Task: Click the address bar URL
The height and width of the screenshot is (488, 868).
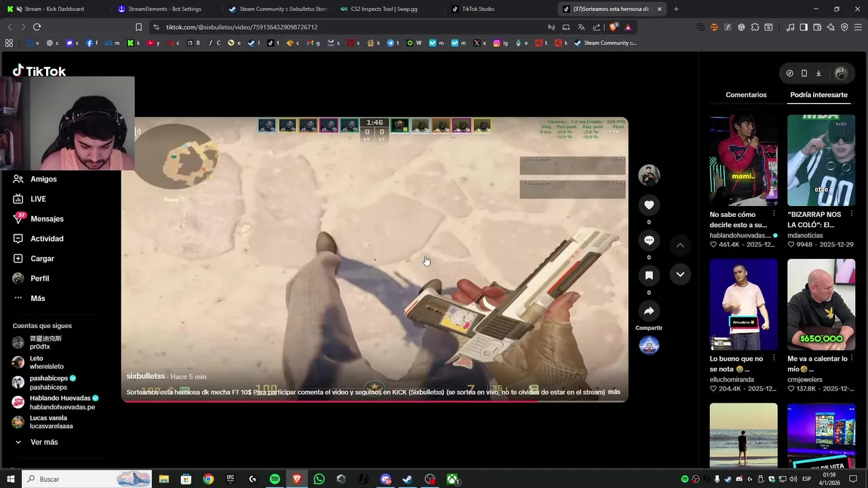Action: coord(242,27)
